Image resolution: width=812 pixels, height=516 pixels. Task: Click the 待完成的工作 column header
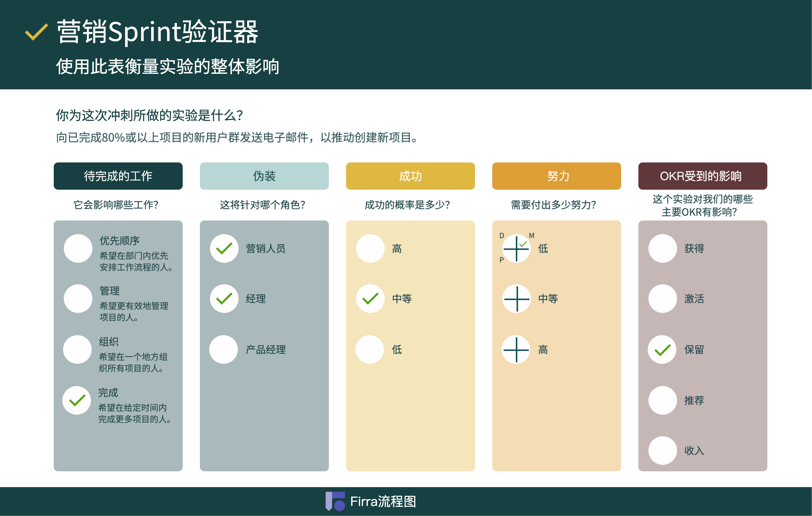118,176
